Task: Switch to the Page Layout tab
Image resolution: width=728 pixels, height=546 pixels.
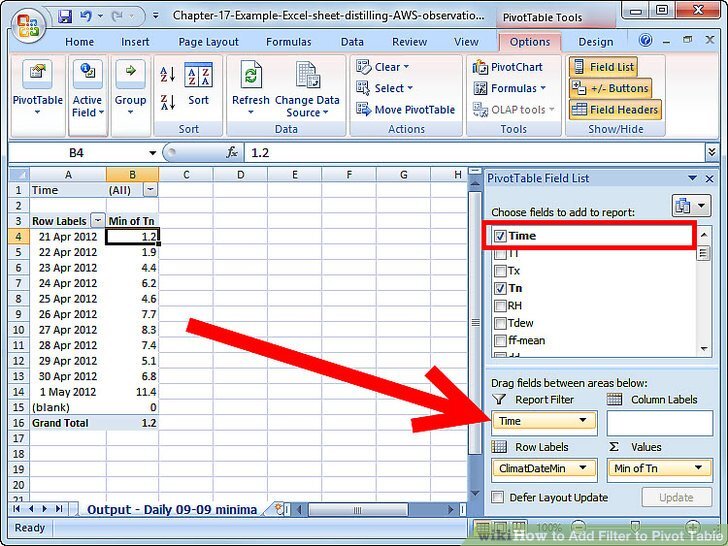Action: coord(208,42)
